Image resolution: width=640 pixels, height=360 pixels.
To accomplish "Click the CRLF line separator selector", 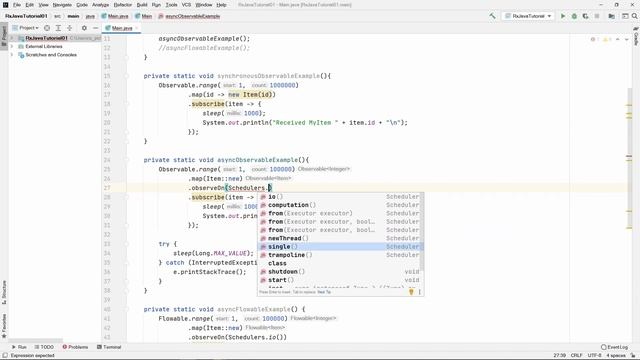I will click(x=576, y=356).
